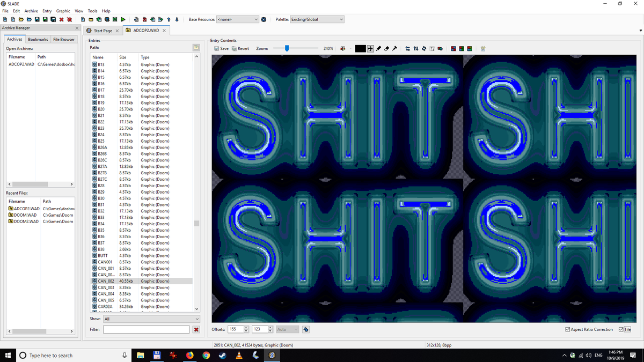This screenshot has height=362, width=644.
Task: Open the Base Resource dropdown
Action: point(238,19)
